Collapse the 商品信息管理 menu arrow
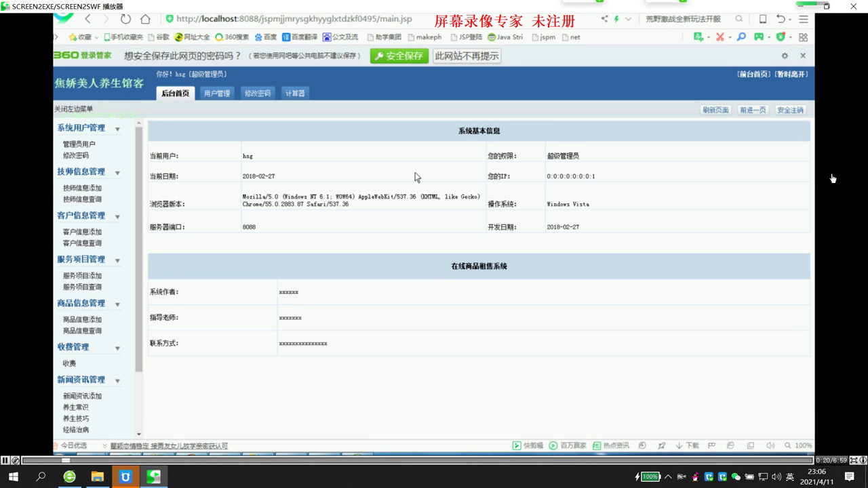 tap(117, 304)
